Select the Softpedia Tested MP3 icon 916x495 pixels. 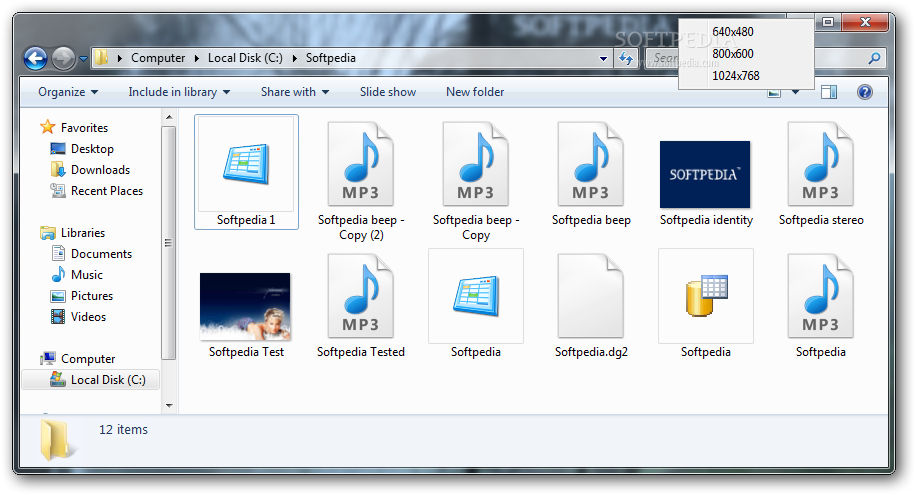[x=361, y=296]
